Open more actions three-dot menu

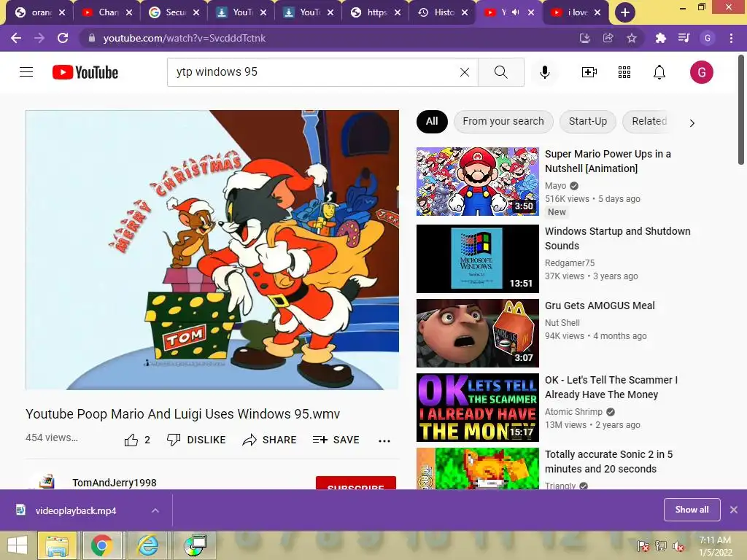(384, 440)
